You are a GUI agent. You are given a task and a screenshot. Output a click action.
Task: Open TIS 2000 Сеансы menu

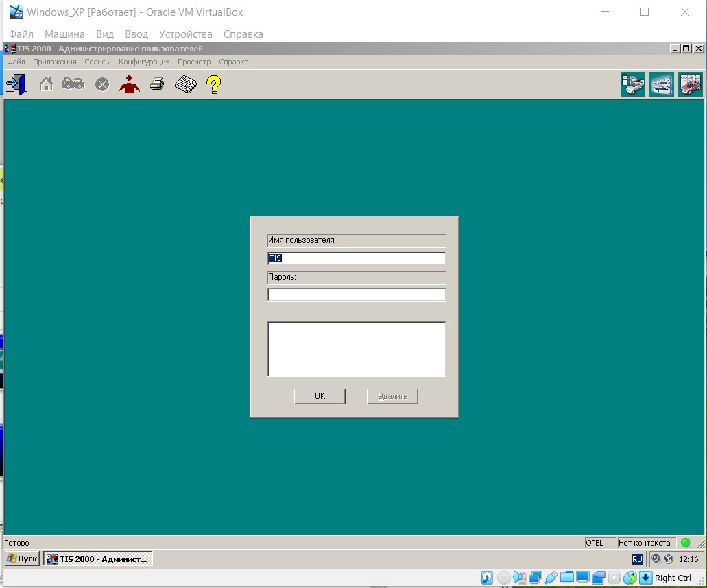[97, 62]
